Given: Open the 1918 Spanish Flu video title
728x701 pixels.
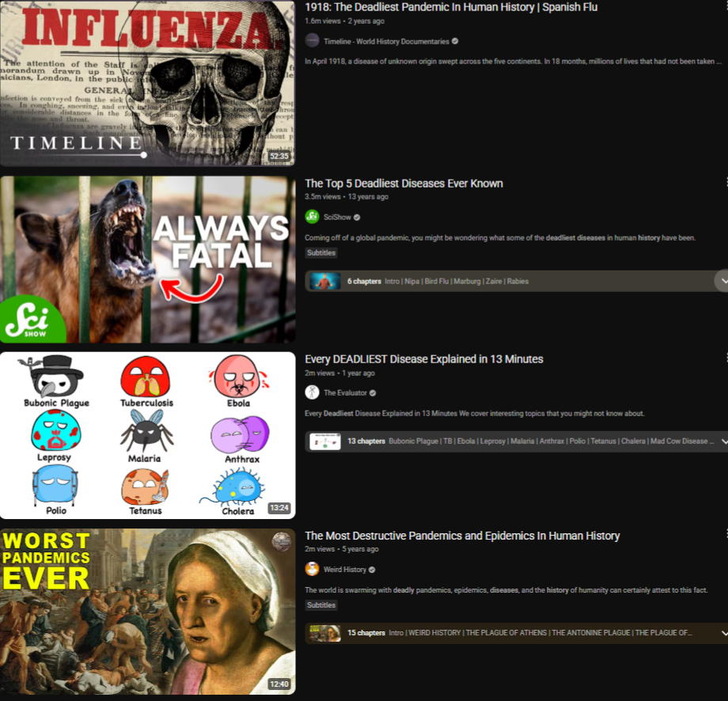Looking at the screenshot, I should point(451,8).
